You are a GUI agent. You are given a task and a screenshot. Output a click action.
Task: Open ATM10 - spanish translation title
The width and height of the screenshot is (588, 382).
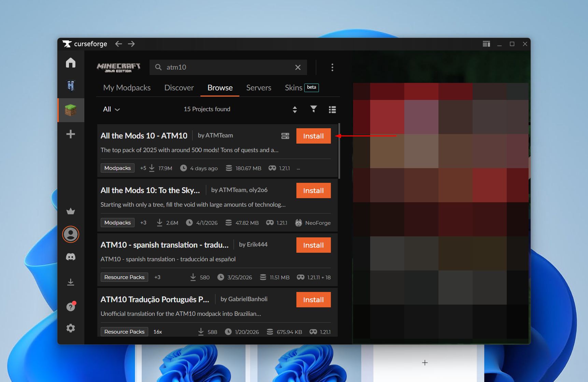[165, 245]
